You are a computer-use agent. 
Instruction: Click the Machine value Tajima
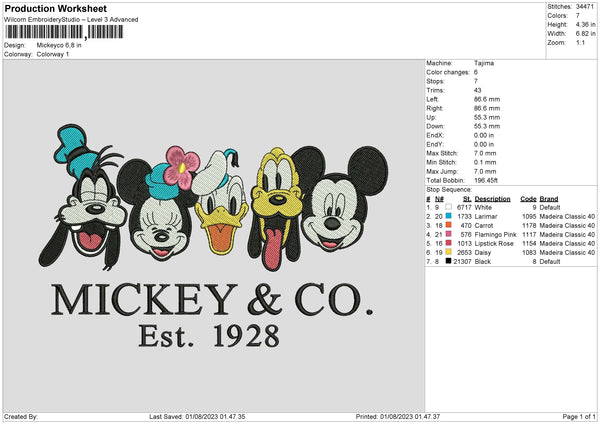[x=484, y=63]
